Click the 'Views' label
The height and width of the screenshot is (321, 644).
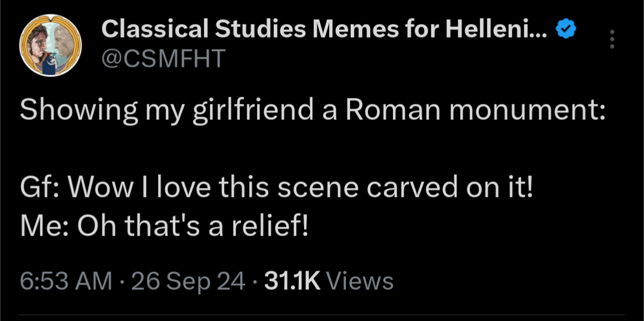(360, 280)
